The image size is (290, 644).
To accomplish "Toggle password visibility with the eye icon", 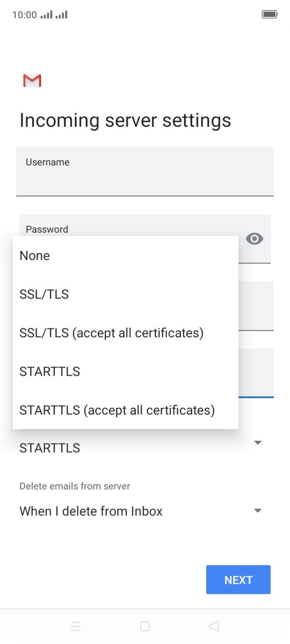I will [254, 239].
